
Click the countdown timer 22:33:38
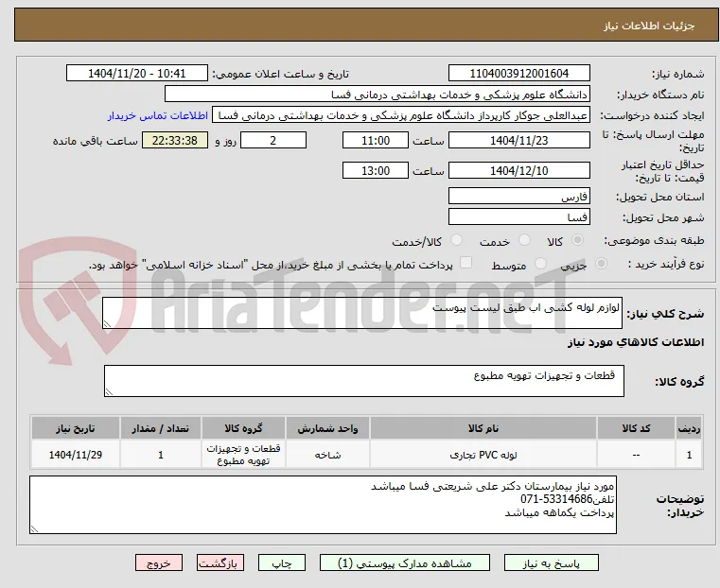[174, 140]
